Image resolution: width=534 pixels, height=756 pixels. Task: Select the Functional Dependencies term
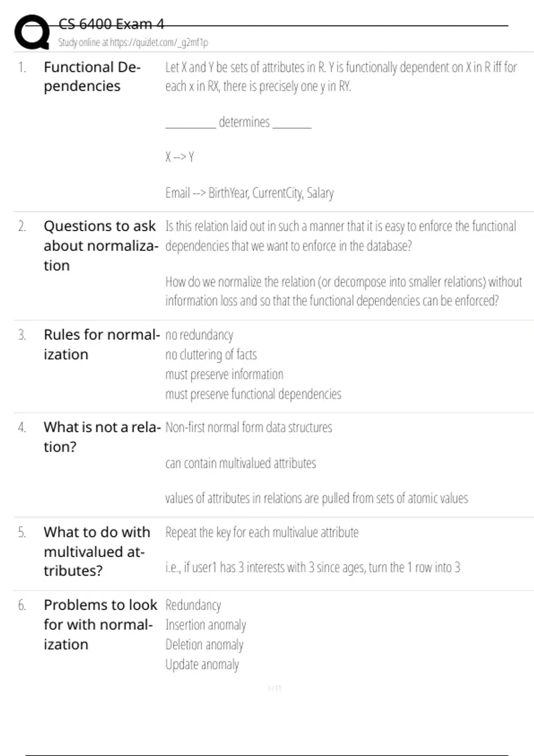pos(92,76)
